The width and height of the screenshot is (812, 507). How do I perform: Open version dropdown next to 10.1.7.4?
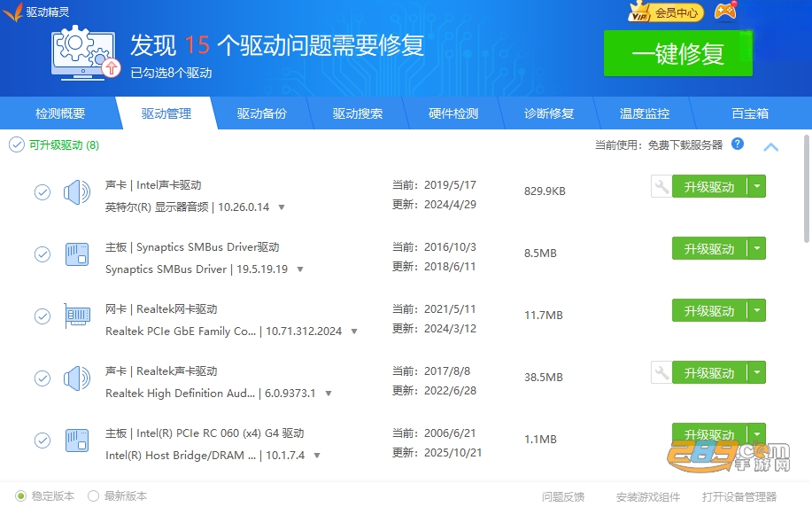click(317, 456)
